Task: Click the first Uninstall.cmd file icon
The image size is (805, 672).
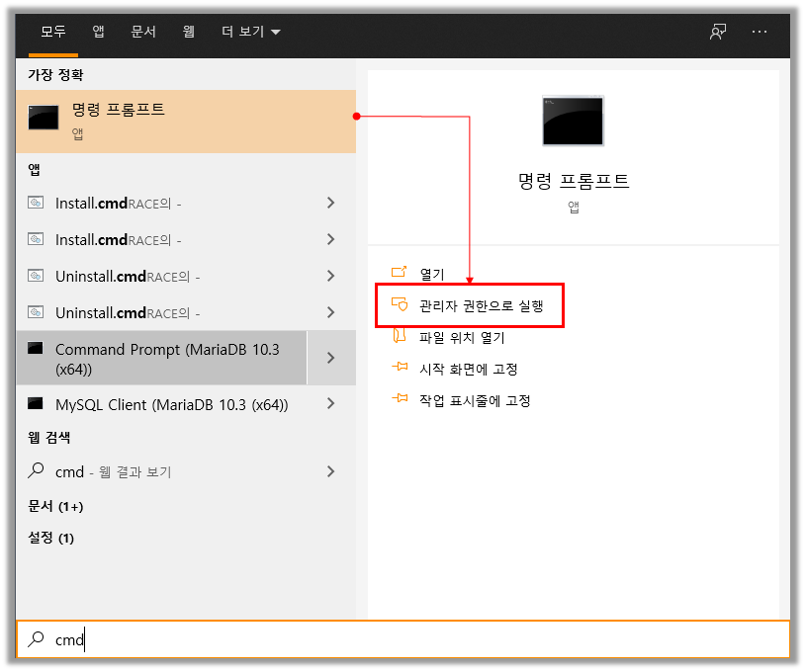Action: pos(36,276)
